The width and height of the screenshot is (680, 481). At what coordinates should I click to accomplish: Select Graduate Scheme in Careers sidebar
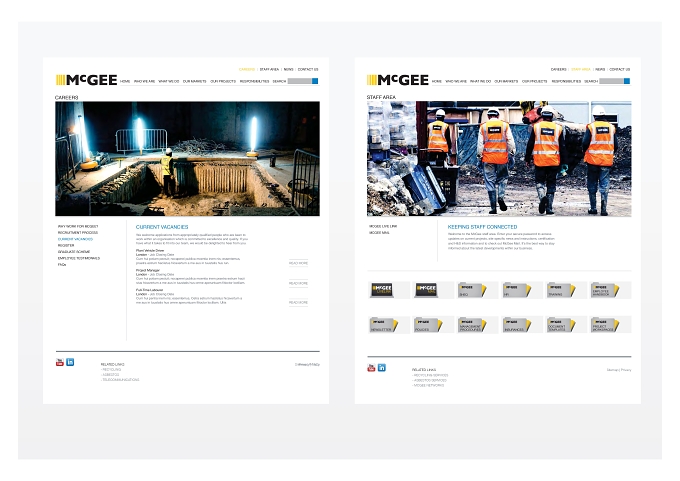point(74,252)
